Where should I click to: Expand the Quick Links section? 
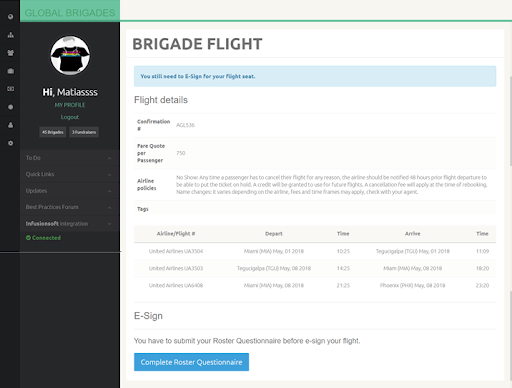tap(70, 174)
